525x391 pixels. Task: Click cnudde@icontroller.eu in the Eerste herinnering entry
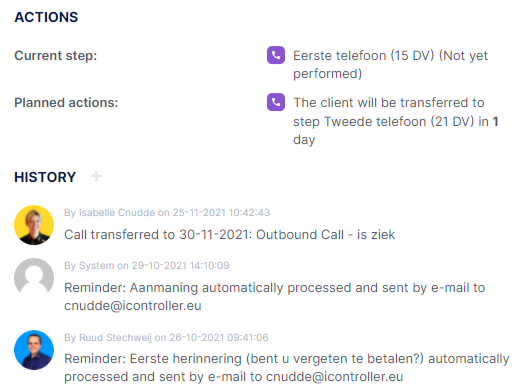tap(334, 377)
